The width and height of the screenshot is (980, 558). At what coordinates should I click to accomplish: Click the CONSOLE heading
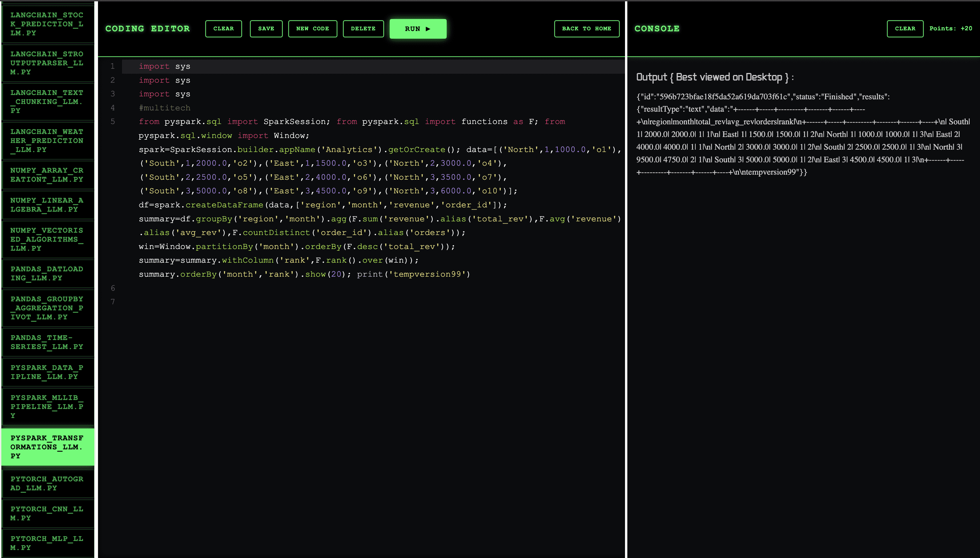click(657, 29)
